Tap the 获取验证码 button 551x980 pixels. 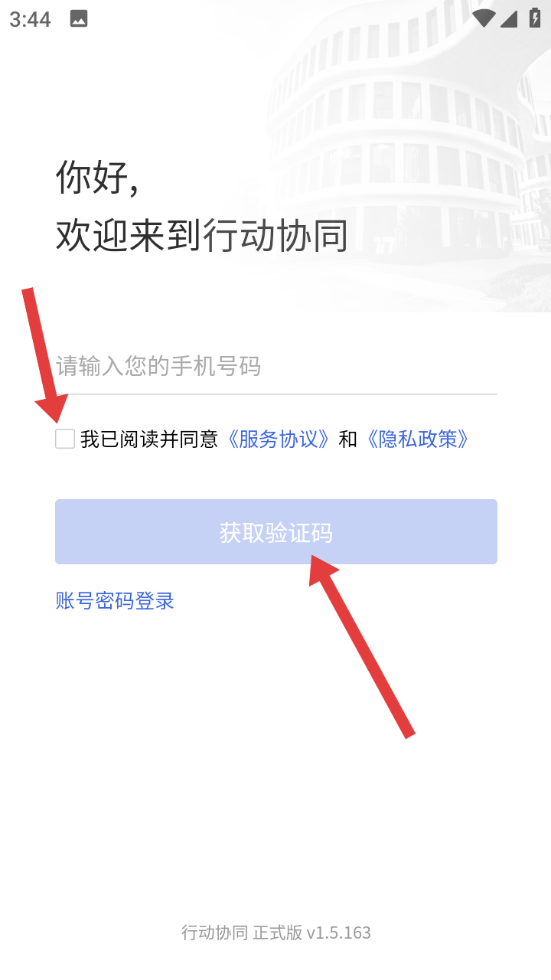click(276, 532)
